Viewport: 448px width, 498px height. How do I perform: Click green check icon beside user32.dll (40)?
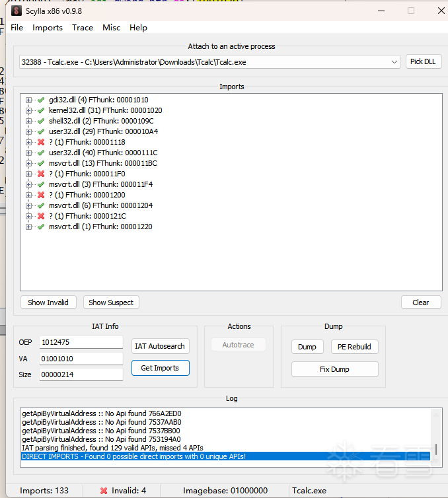point(41,153)
